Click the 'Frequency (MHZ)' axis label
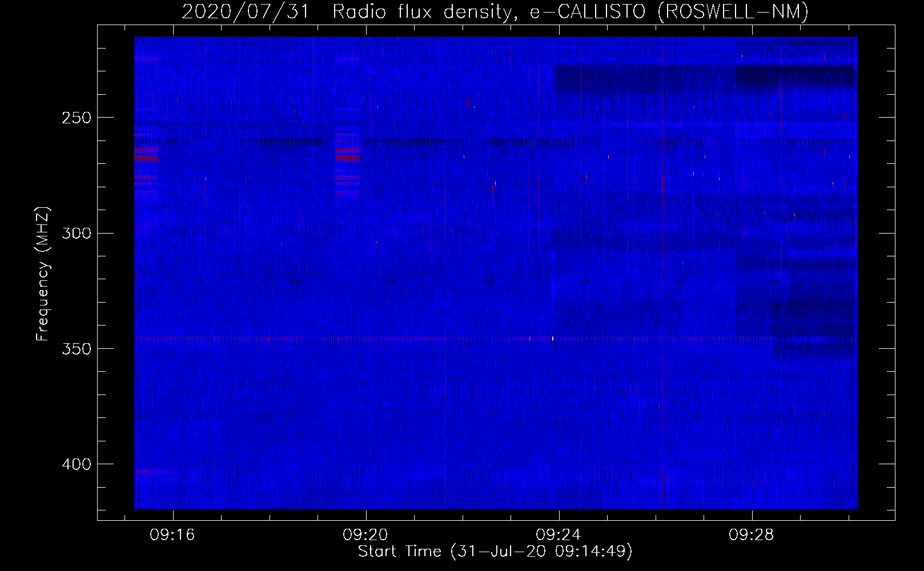 43,274
